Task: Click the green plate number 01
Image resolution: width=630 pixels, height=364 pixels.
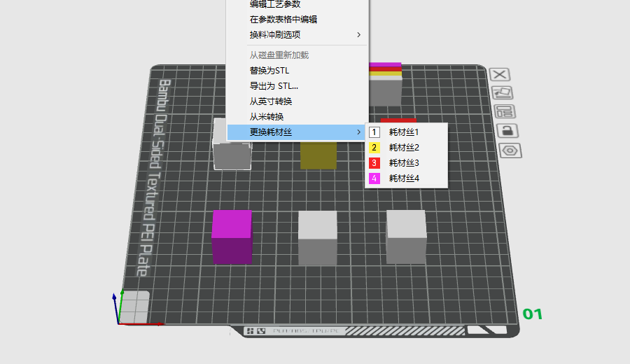Action: (x=533, y=314)
